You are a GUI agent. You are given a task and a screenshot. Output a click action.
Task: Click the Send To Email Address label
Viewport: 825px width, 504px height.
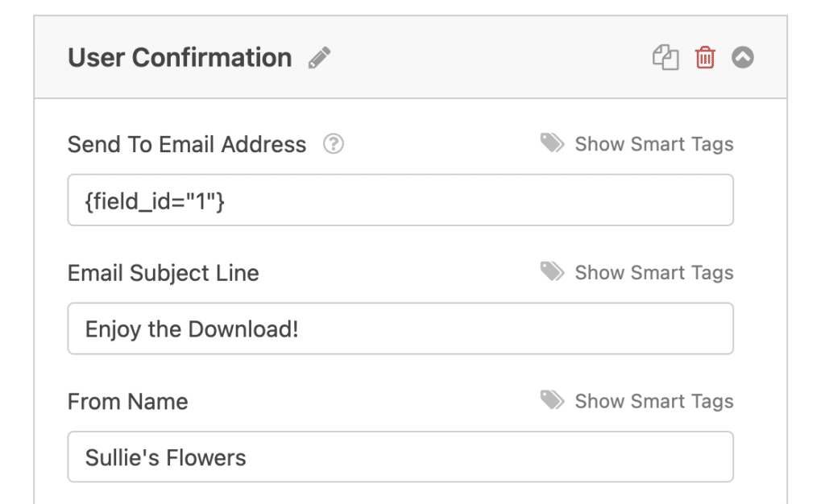click(186, 143)
